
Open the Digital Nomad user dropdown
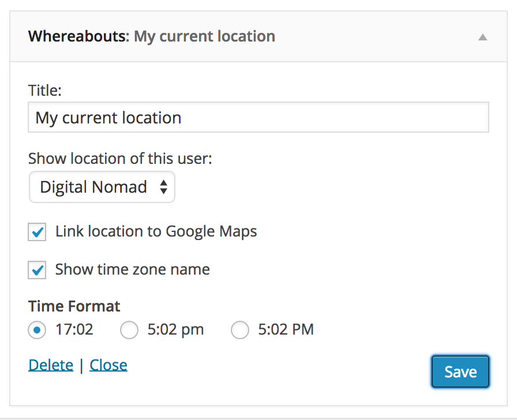pyautogui.click(x=102, y=187)
